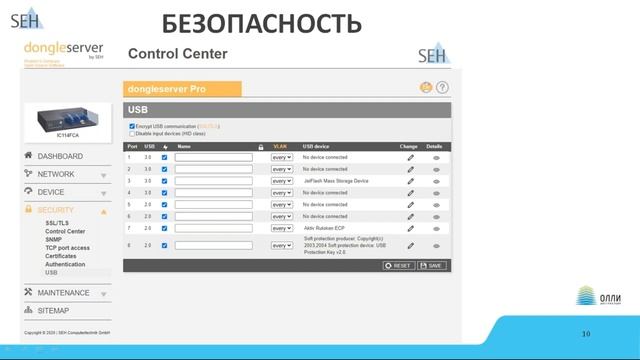
Task: Expand the Device menu arrow
Action: click(104, 193)
